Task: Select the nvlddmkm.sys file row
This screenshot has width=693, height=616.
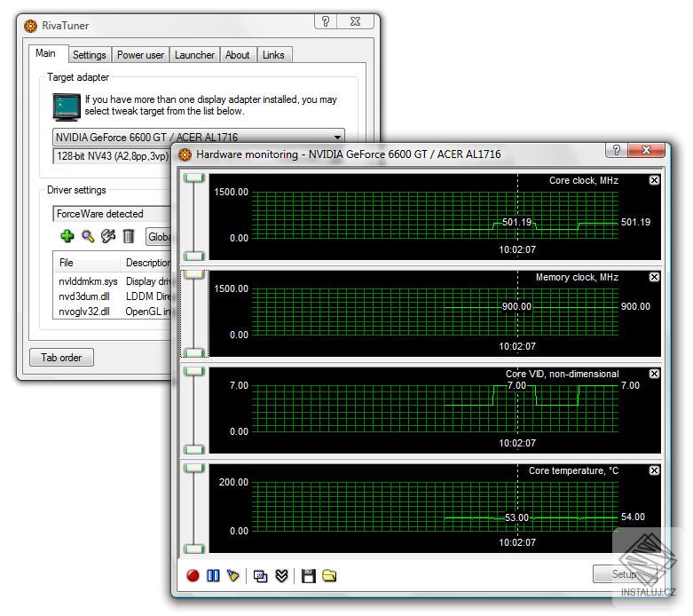Action: [113, 281]
